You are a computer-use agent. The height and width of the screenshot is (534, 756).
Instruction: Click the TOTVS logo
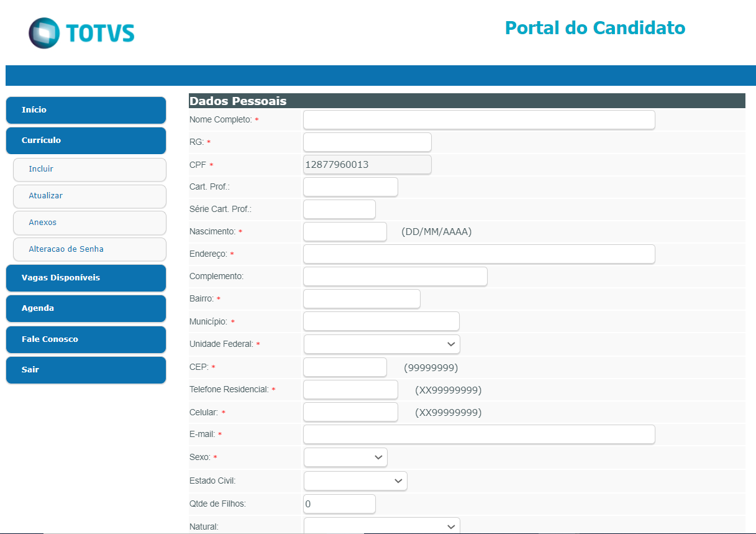coord(81,33)
